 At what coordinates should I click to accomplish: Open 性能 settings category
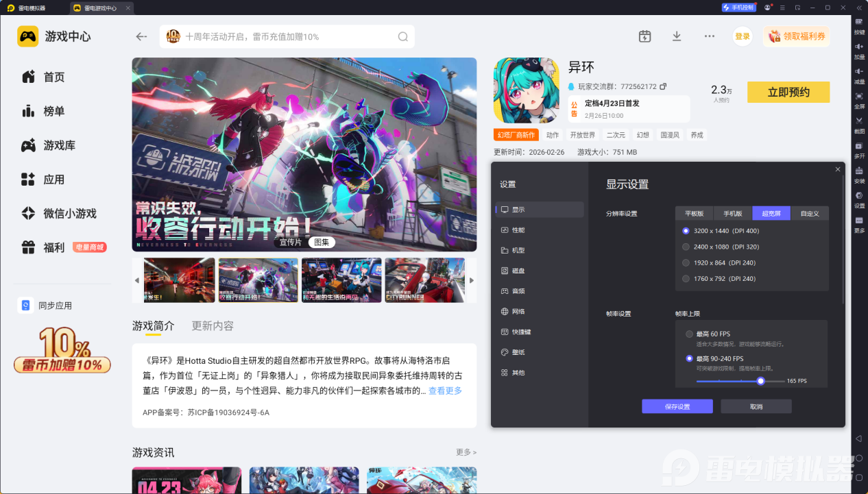pos(540,230)
